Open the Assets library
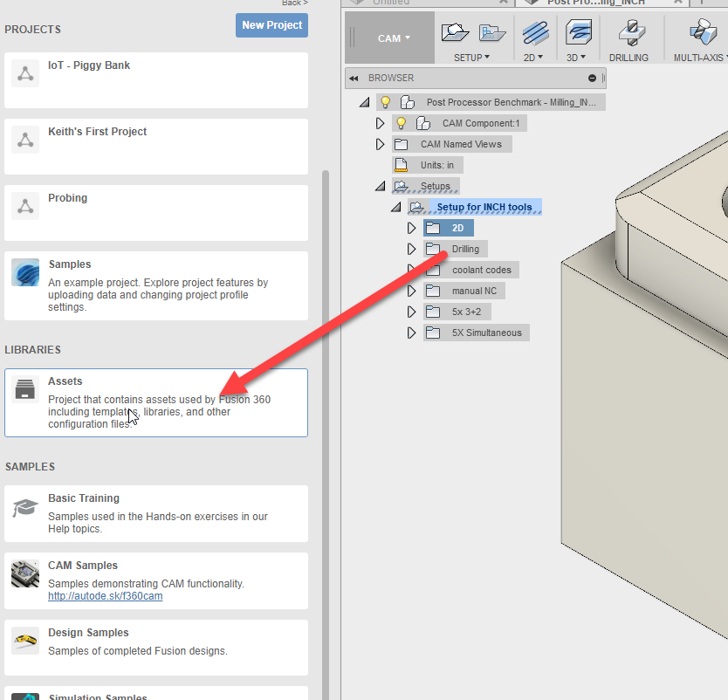The height and width of the screenshot is (700, 728). tap(156, 402)
